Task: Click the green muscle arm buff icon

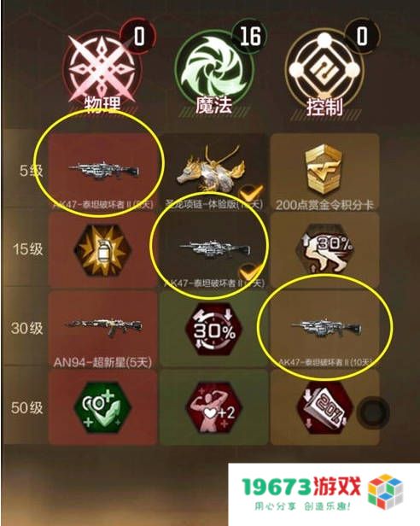Action: coord(102,408)
